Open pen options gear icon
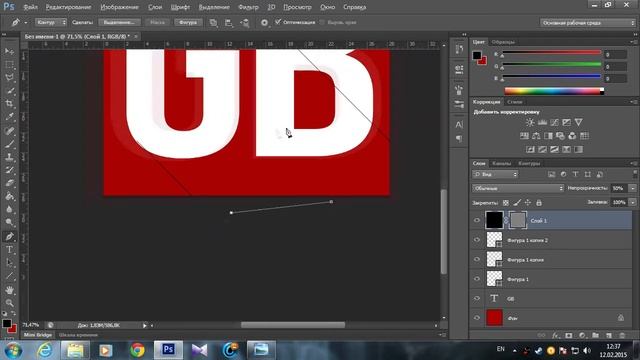This screenshot has width=640, height=360. 264,23
